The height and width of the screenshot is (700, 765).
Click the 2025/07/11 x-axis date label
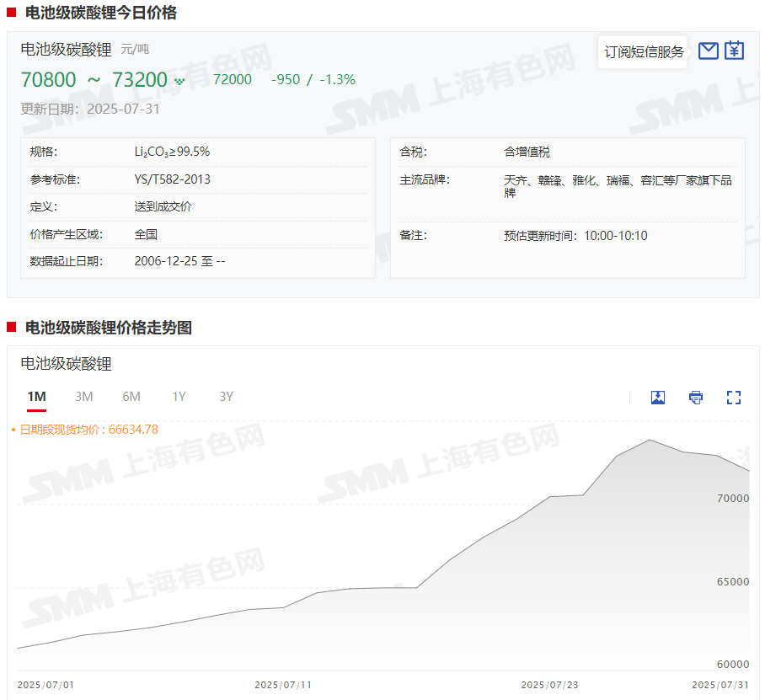(283, 685)
